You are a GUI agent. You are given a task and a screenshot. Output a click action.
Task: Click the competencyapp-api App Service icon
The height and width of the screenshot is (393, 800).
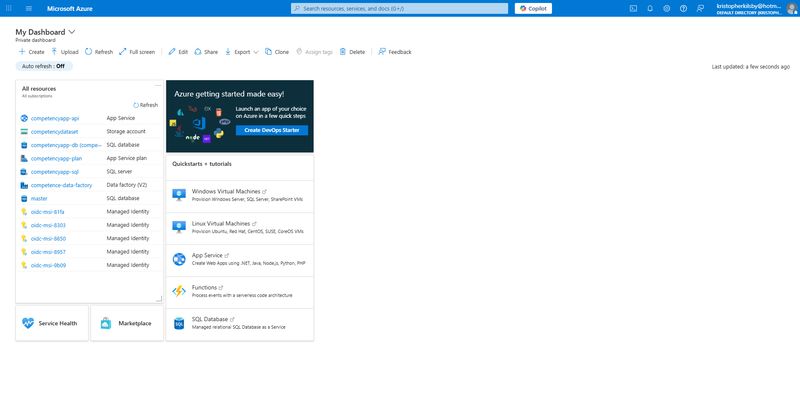coord(24,118)
